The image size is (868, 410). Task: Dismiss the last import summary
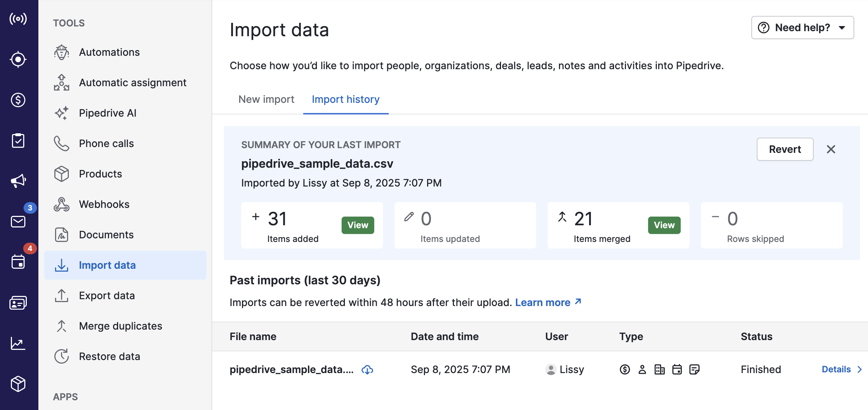[x=831, y=149]
